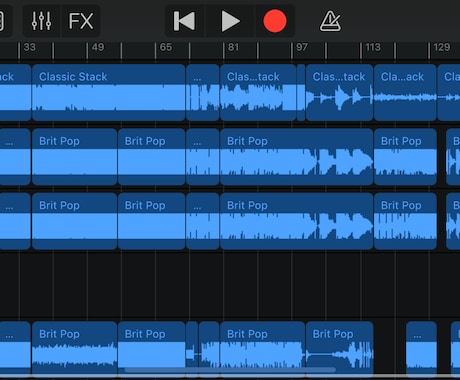Select third track's long Brit Pop region at bar 81
The height and width of the screenshot is (380, 460).
tap(296, 221)
